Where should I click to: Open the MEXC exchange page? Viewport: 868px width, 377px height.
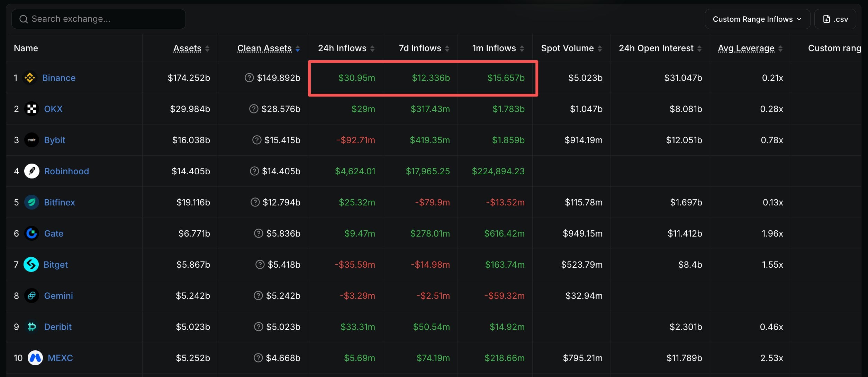coord(60,358)
